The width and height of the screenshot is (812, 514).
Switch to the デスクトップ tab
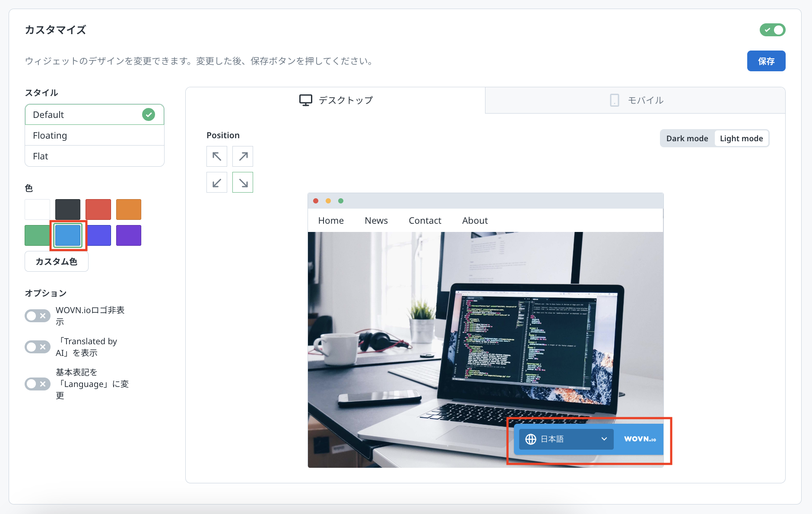tap(336, 100)
